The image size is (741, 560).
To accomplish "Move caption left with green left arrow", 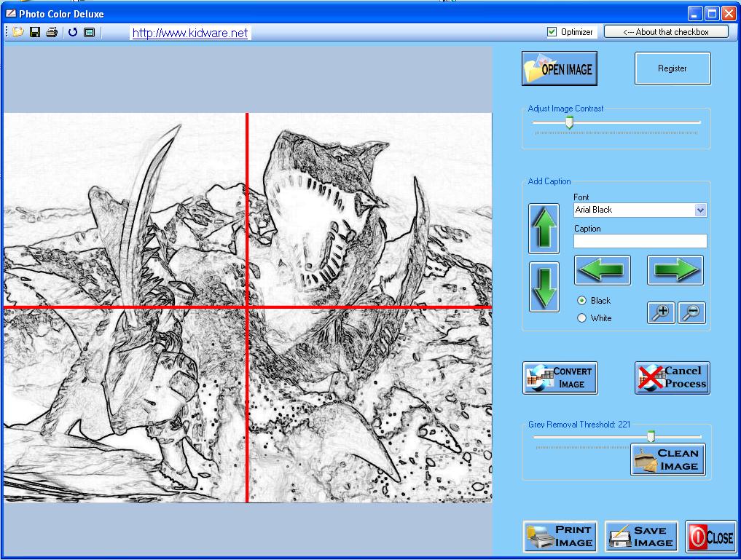I will click(602, 270).
